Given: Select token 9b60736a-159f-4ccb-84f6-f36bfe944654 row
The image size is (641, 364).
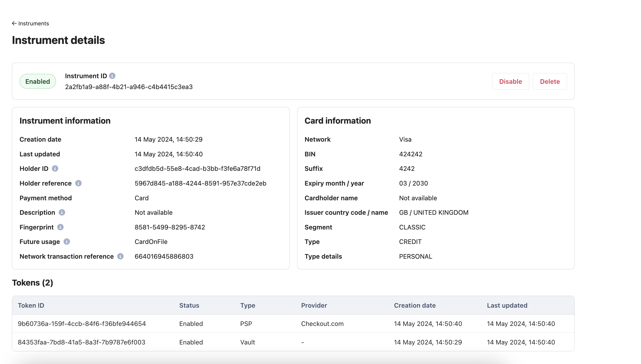Looking at the screenshot, I should [293, 324].
